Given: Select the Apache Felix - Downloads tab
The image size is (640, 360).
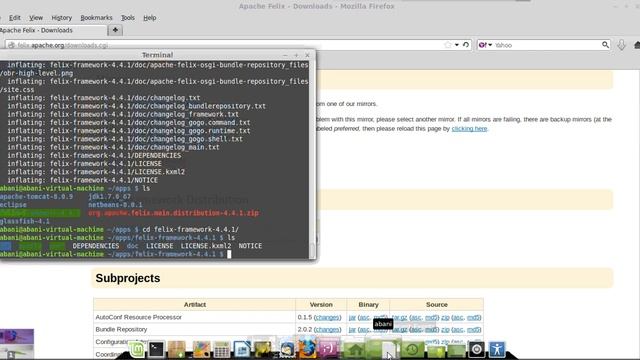Looking at the screenshot, I should click(x=52, y=30).
